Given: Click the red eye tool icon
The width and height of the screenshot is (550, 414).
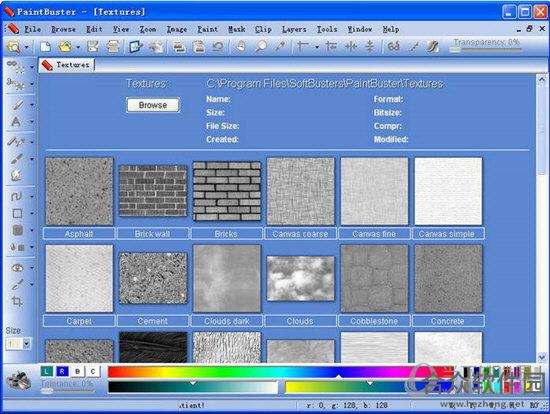Looking at the screenshot, I should coord(17,268).
